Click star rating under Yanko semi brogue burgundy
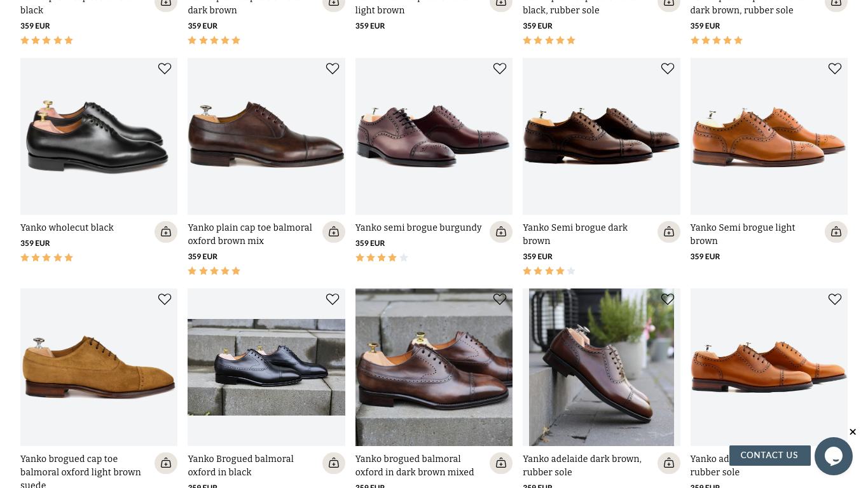This screenshot has height=488, width=868. [x=382, y=257]
